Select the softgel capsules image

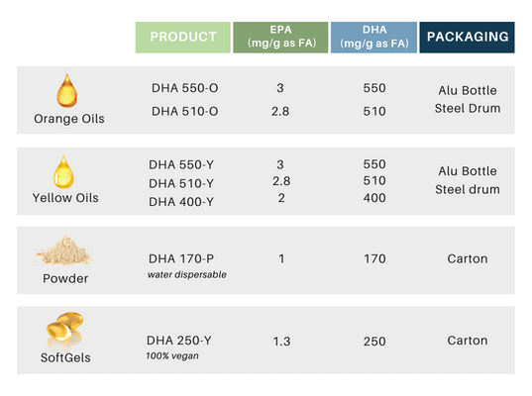[64, 330]
